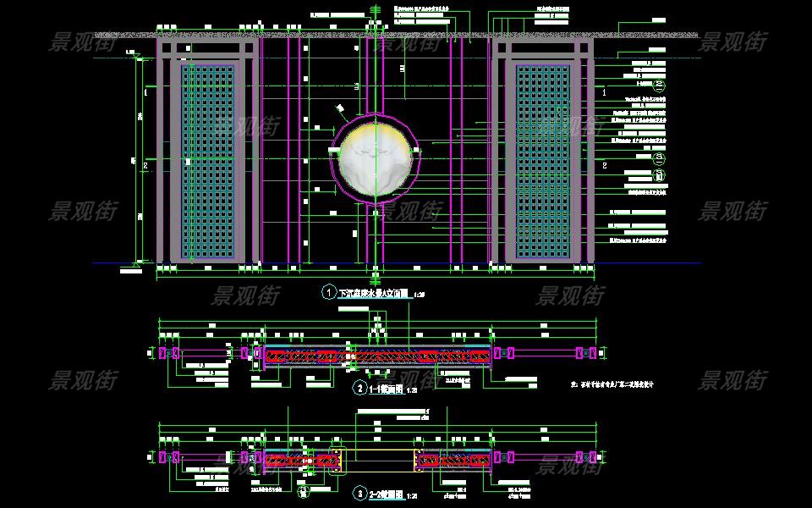Select the red hatched wall in section 1-1
Image resolution: width=812 pixels, height=508 pixels.
[377, 356]
